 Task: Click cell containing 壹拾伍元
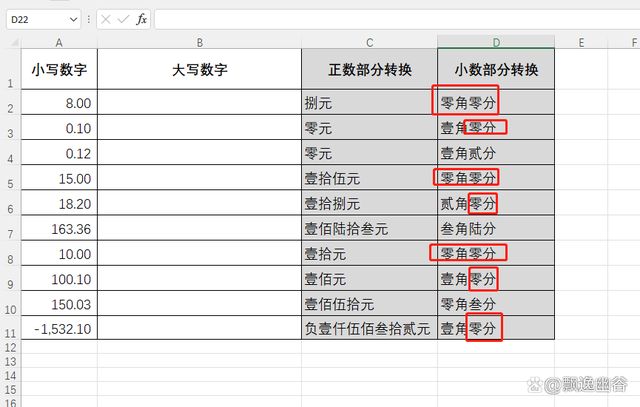(x=370, y=178)
